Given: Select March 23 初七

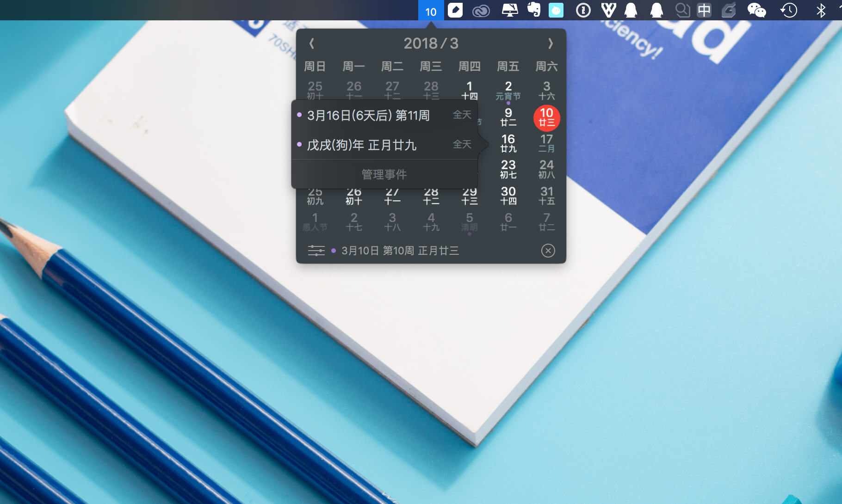Looking at the screenshot, I should pyautogui.click(x=508, y=169).
